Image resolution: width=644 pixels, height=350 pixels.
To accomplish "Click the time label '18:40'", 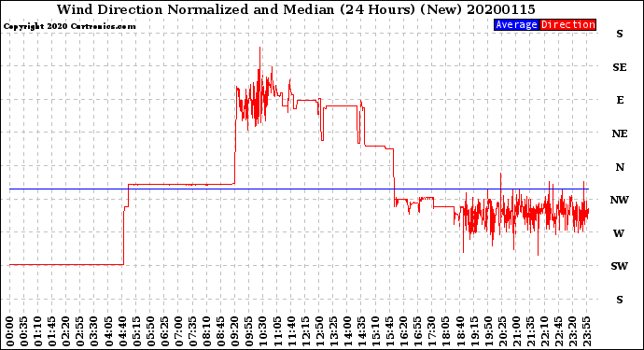I will coord(459,331).
